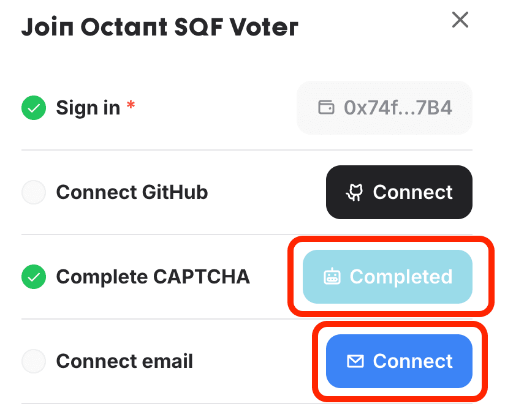Click the light blue Completed button
505x420 pixels.
tap(387, 277)
